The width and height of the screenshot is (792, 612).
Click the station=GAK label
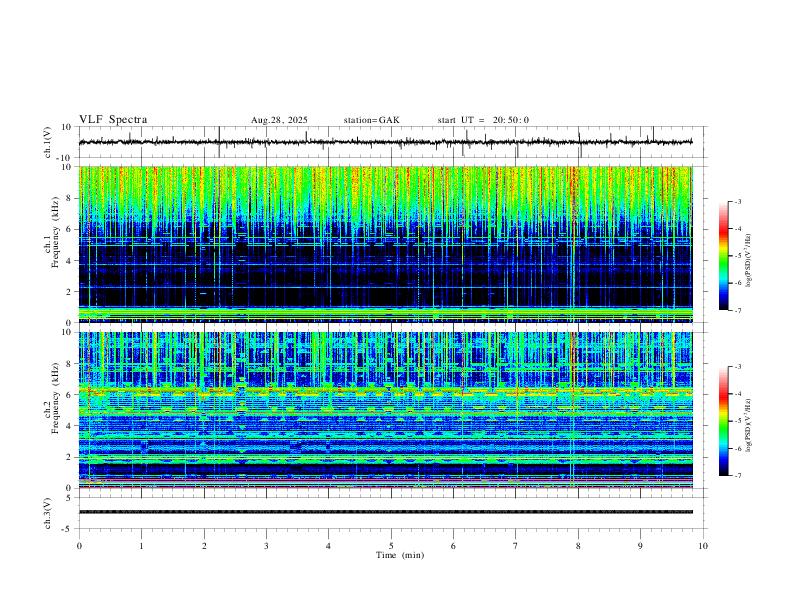[371, 120]
